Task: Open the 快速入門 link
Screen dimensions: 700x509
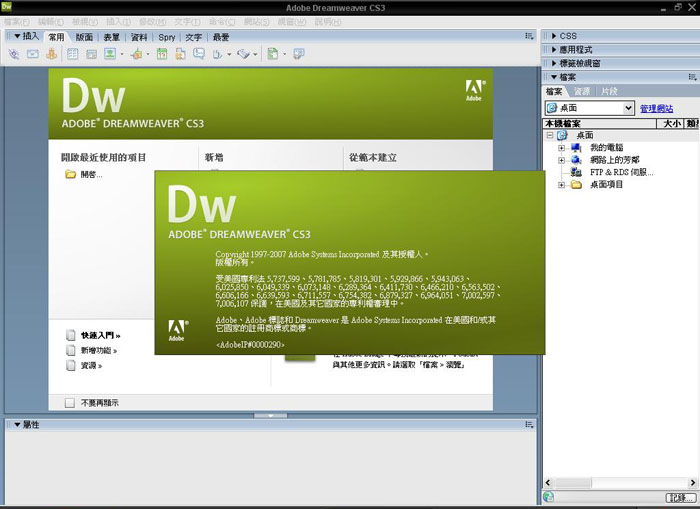Action: (x=100, y=335)
